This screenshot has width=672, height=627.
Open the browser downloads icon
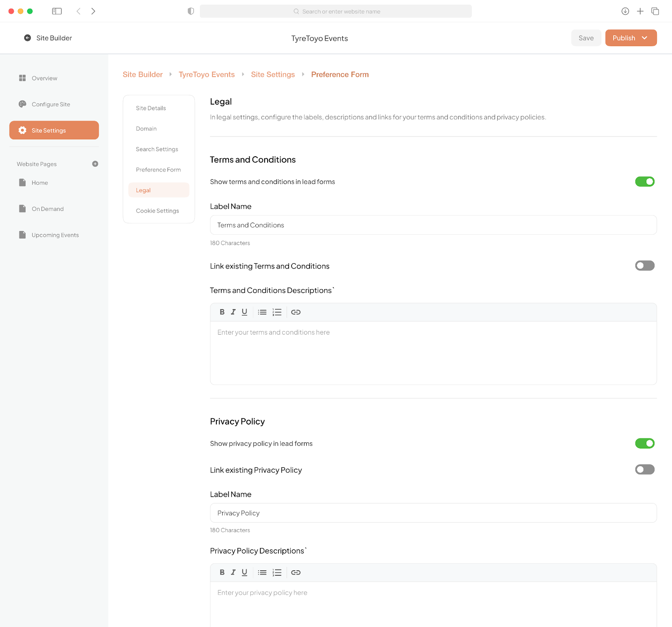[625, 11]
